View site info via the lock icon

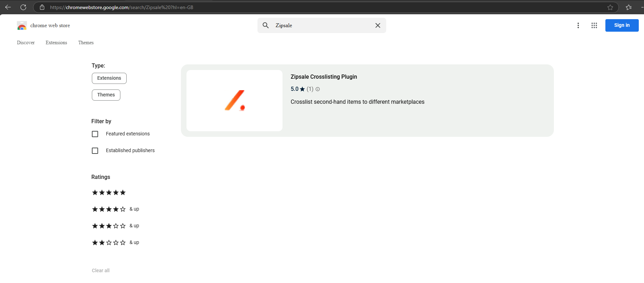pyautogui.click(x=42, y=7)
